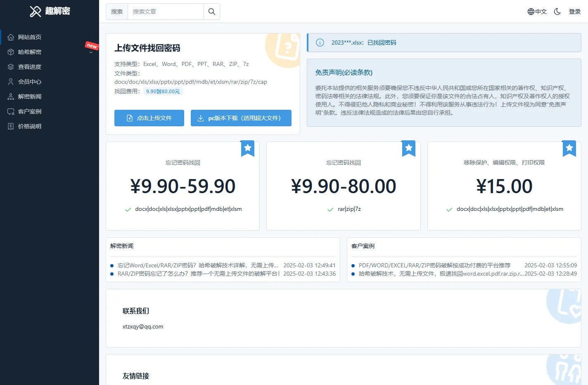Click star bookmark on ¥15.00 card
588x385 pixels.
(x=569, y=149)
